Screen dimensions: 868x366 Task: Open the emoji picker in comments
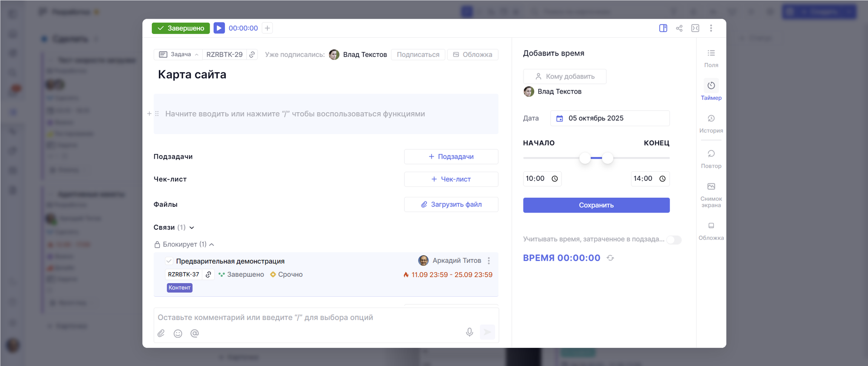point(178,333)
